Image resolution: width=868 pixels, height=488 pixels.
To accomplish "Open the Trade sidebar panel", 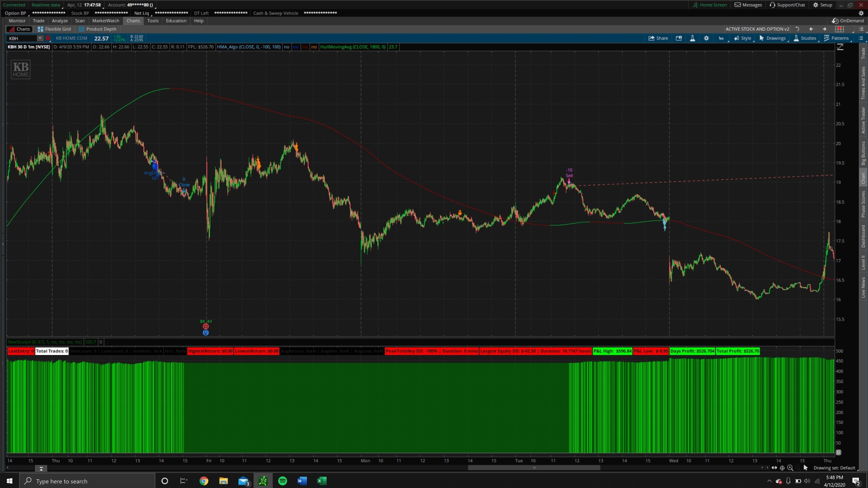I will [863, 53].
